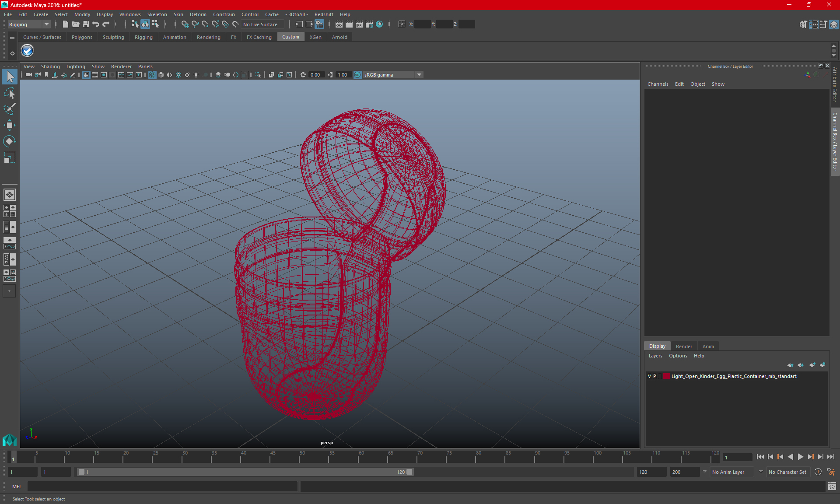Click the Snap to grid icon

tap(184, 24)
